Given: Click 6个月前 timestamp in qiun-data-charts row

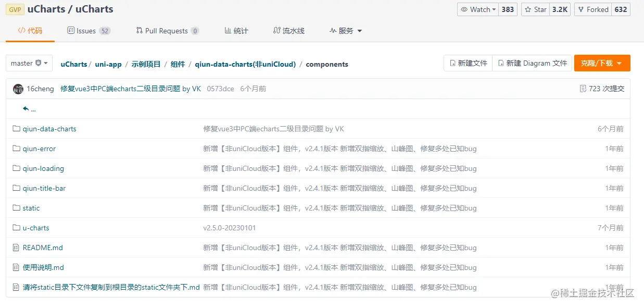Looking at the screenshot, I should tap(611, 129).
